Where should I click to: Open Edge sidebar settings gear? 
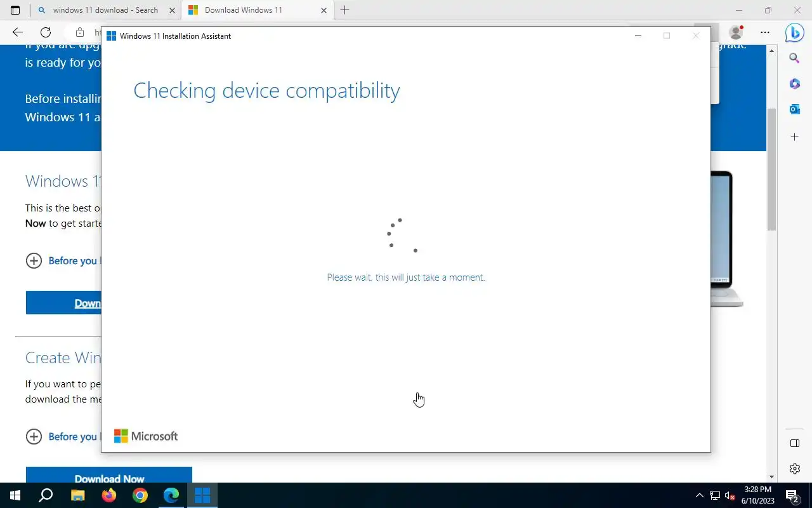coord(794,469)
